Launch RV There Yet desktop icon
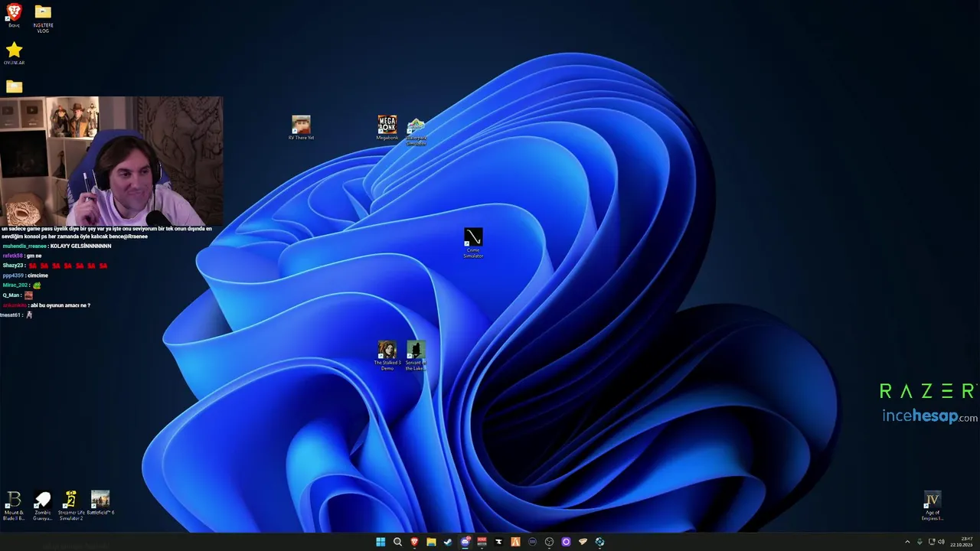This screenshot has height=551, width=980. pos(301,128)
